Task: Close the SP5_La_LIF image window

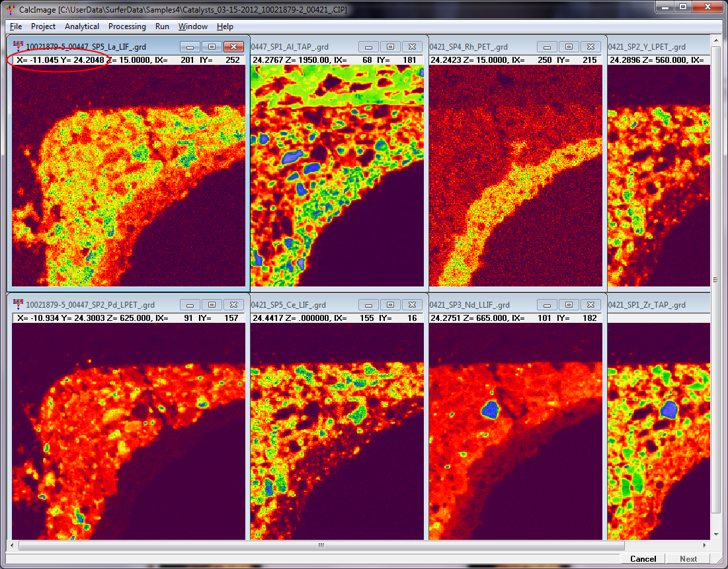Action: (233, 47)
